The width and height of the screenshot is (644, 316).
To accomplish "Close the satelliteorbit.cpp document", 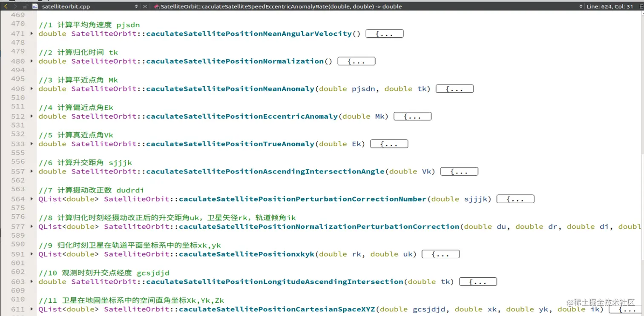I will click(145, 6).
